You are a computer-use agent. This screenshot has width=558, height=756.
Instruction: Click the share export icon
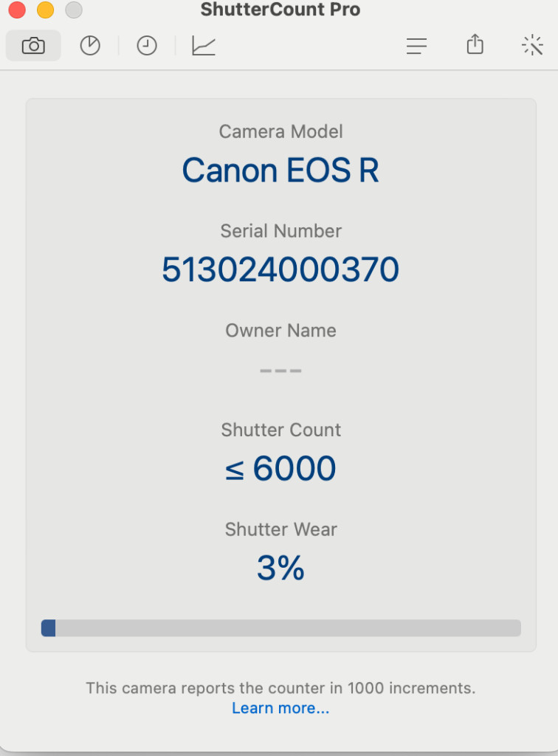pyautogui.click(x=475, y=44)
